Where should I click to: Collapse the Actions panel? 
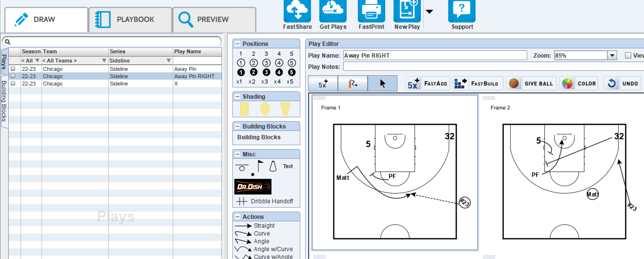pyautogui.click(x=238, y=217)
